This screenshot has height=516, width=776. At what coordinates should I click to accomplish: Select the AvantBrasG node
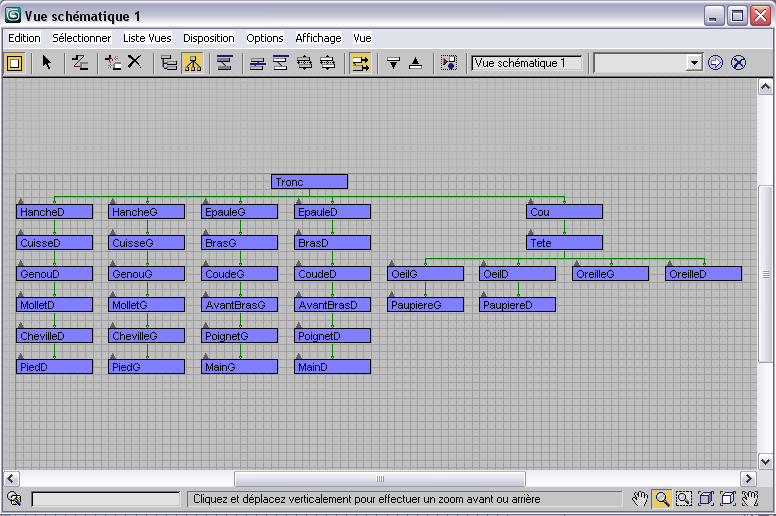point(240,305)
